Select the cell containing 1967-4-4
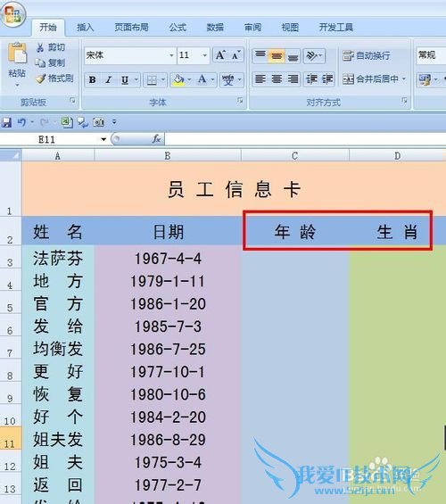 [x=168, y=259]
